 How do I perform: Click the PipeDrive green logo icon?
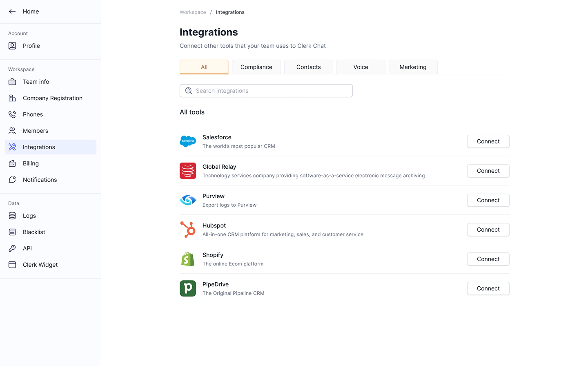tap(188, 288)
